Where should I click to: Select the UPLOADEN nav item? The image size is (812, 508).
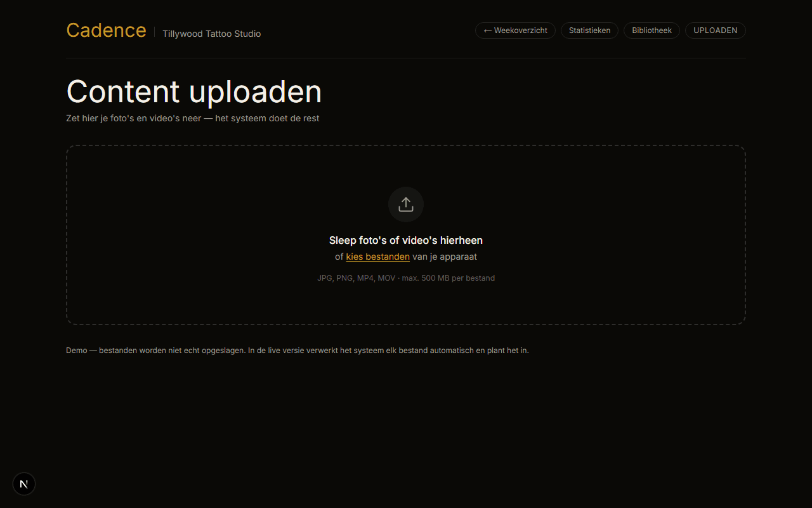coord(715,30)
